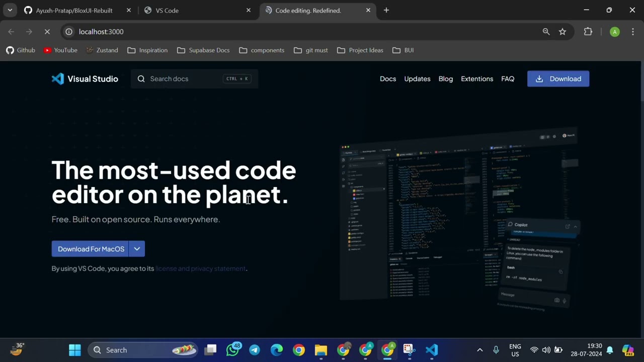Go back with the browser back arrow
Viewport: 644px width, 362px height.
coord(11,32)
